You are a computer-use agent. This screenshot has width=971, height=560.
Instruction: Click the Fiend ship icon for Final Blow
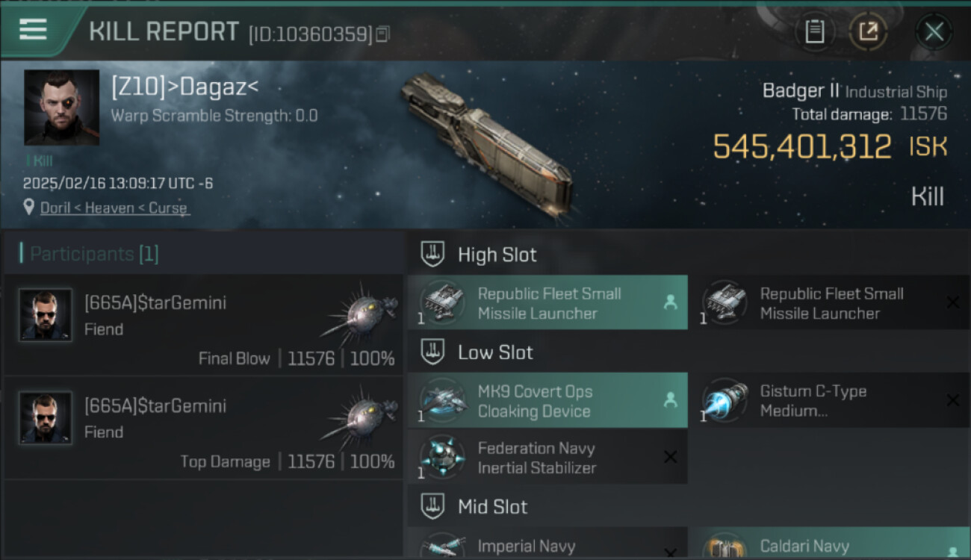[359, 313]
